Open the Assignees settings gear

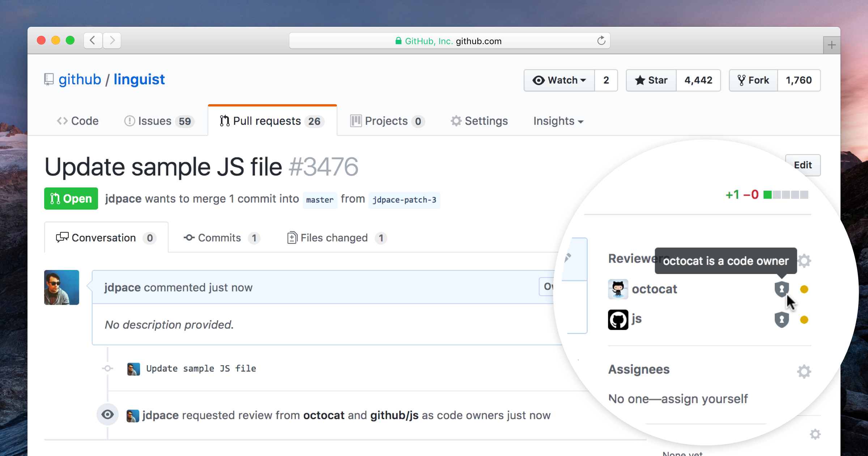(804, 371)
